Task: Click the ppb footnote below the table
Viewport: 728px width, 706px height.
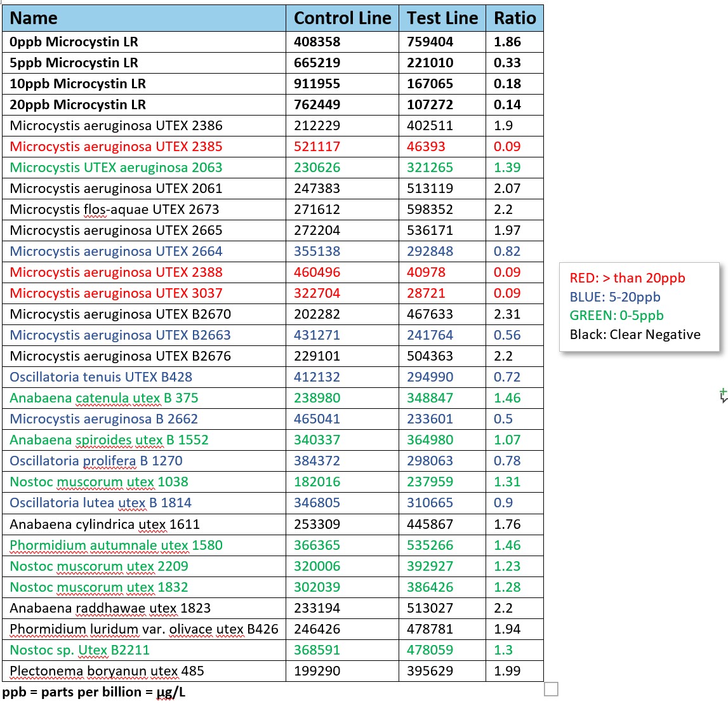Action: pos(94,692)
